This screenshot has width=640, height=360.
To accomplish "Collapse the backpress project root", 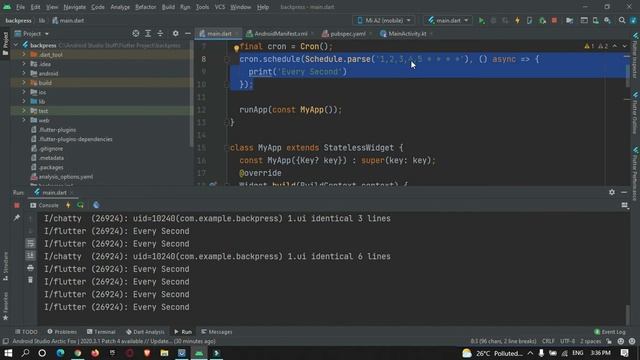I will point(16,45).
